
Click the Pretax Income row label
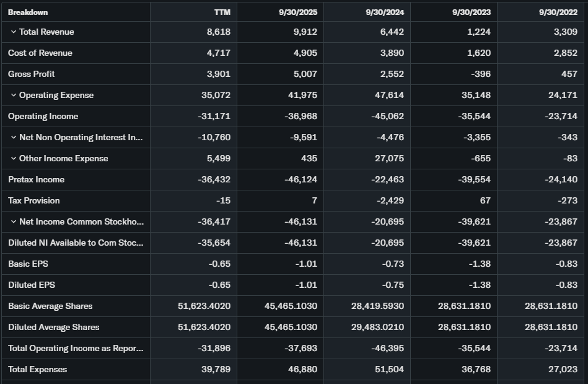[x=37, y=180]
